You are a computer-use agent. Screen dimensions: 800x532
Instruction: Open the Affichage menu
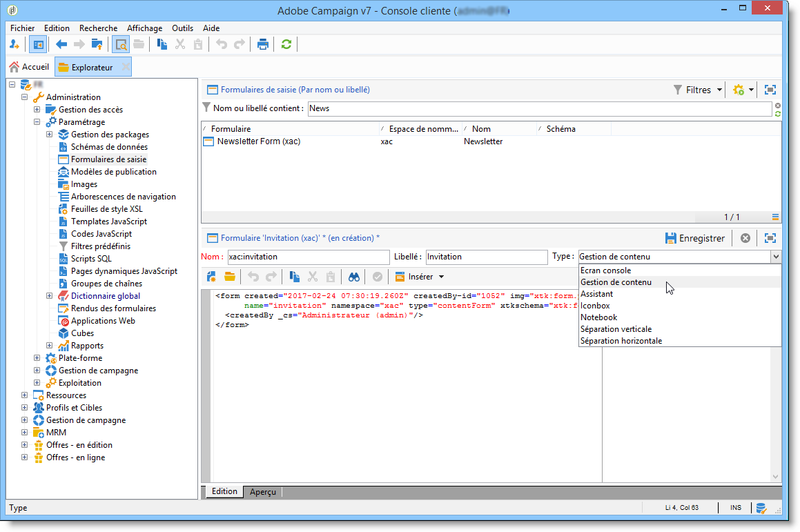tap(144, 28)
